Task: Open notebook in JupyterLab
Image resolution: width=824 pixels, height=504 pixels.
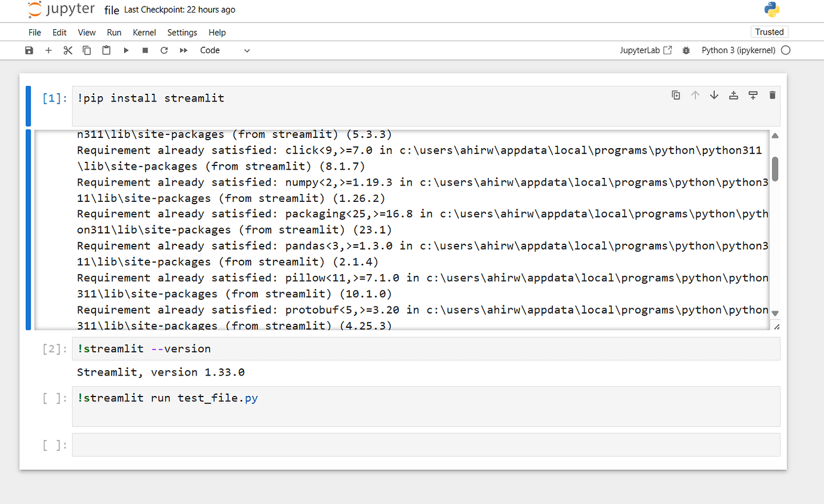Action: click(646, 50)
